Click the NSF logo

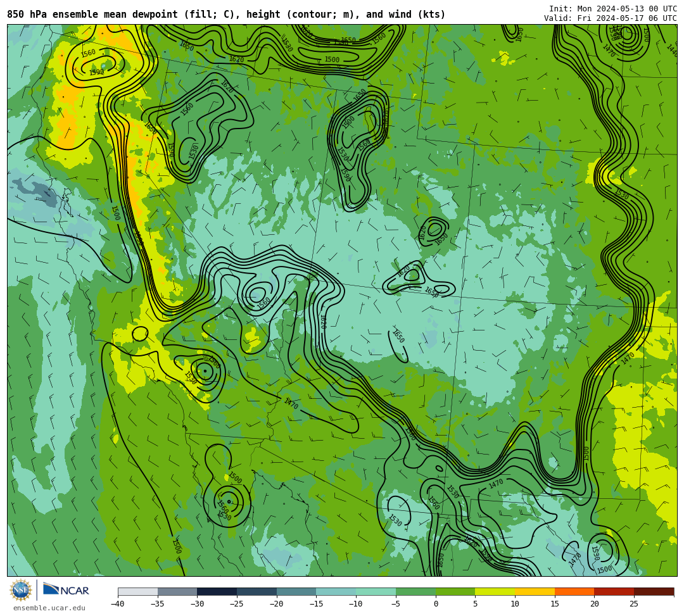tap(21, 590)
